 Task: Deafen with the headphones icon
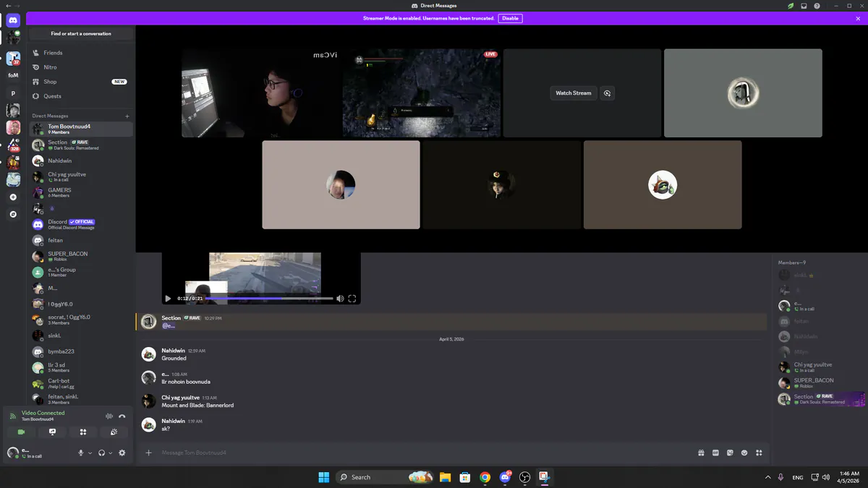coord(101,453)
